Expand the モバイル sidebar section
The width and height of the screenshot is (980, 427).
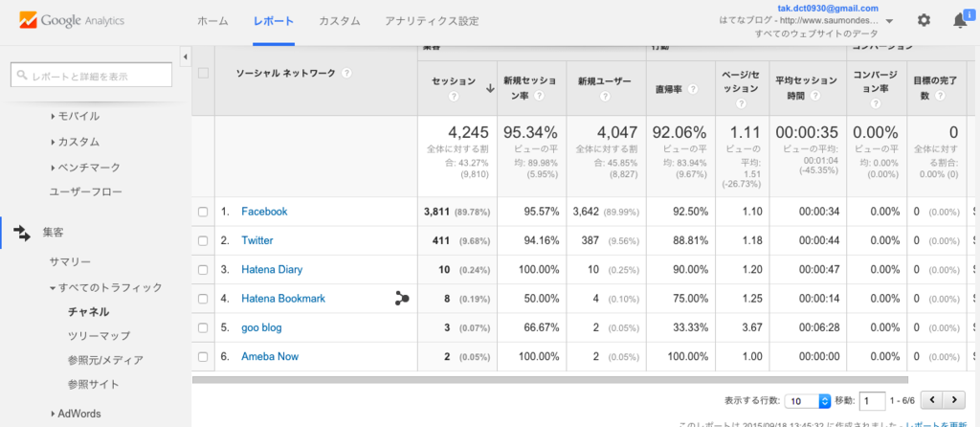coord(75,116)
